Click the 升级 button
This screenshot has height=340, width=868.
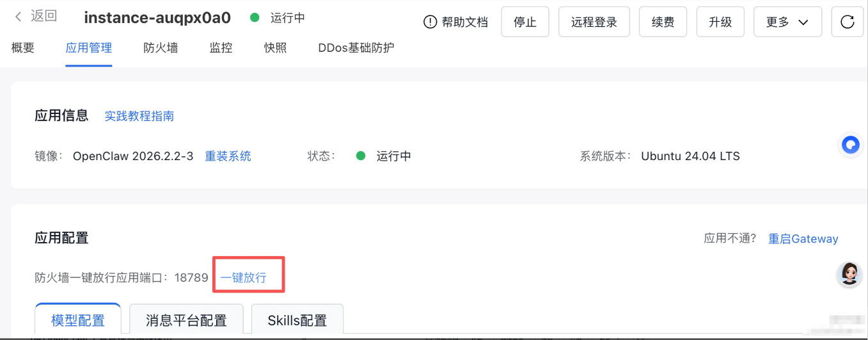(x=720, y=22)
